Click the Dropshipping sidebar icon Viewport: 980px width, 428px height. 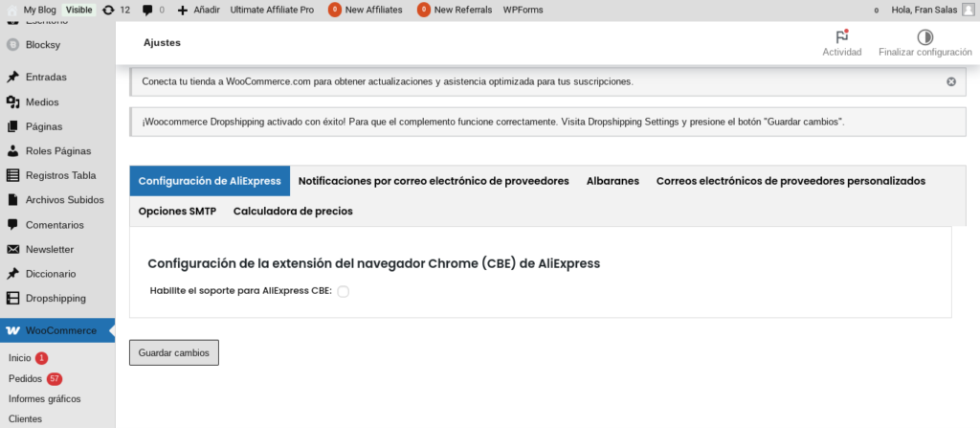[12, 299]
